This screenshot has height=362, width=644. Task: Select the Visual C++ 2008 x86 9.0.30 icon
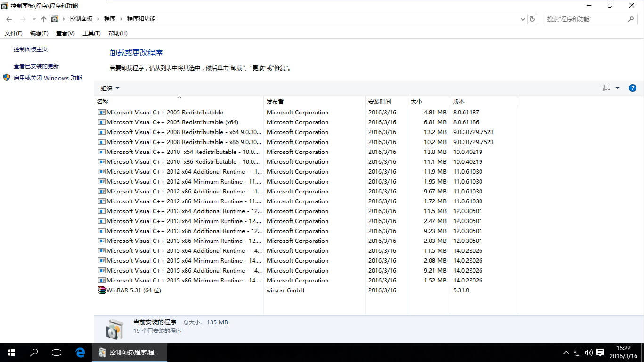click(102, 142)
